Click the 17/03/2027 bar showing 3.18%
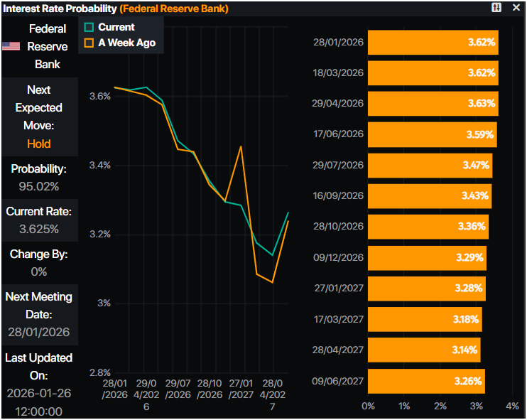This screenshot has width=527, height=420. [x=425, y=319]
